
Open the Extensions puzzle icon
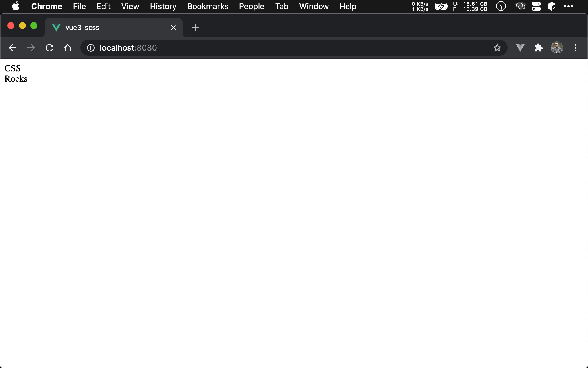pos(538,48)
